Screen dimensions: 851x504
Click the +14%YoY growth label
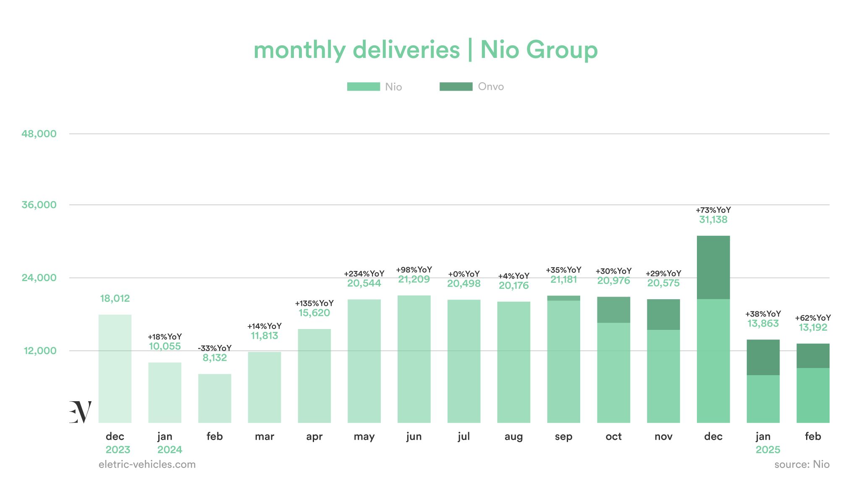point(264,326)
